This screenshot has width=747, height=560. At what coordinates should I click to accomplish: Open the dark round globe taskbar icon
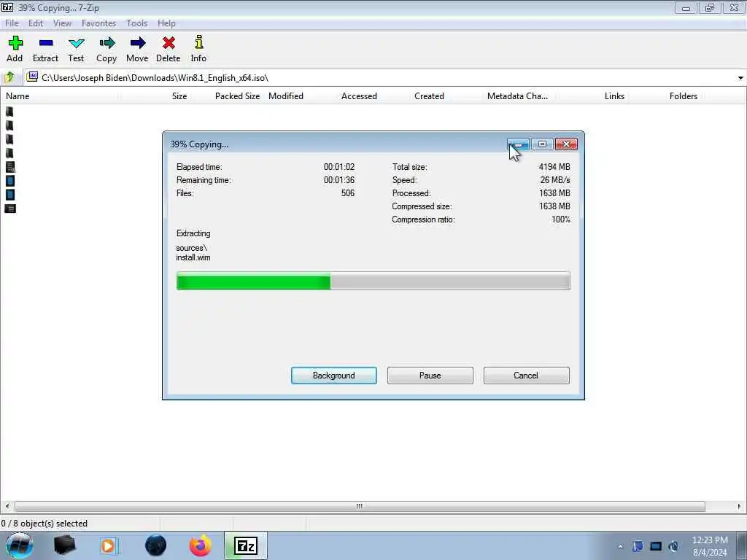tap(155, 545)
